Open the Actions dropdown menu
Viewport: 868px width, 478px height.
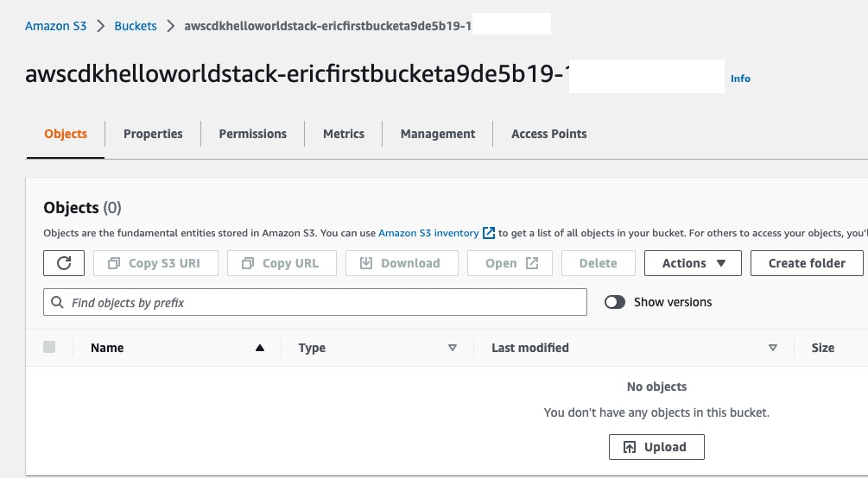pyautogui.click(x=693, y=263)
